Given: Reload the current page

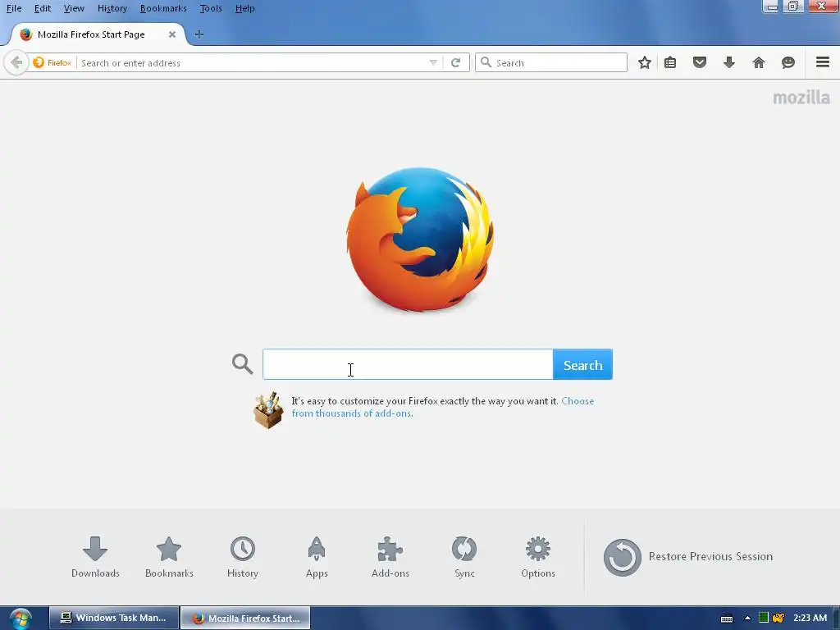Looking at the screenshot, I should 455,62.
